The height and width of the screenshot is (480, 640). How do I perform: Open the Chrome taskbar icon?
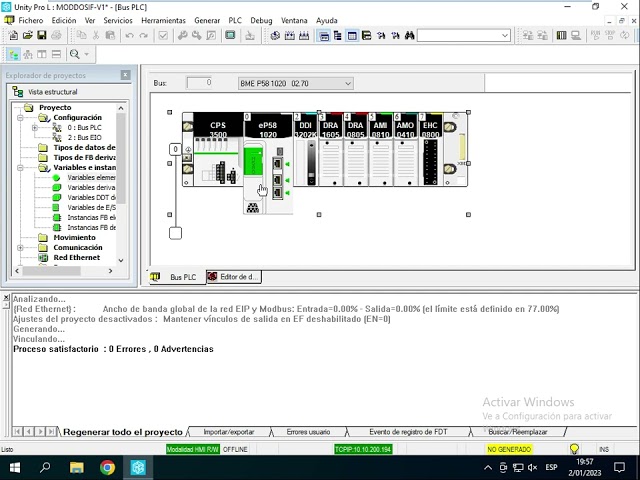(x=107, y=467)
